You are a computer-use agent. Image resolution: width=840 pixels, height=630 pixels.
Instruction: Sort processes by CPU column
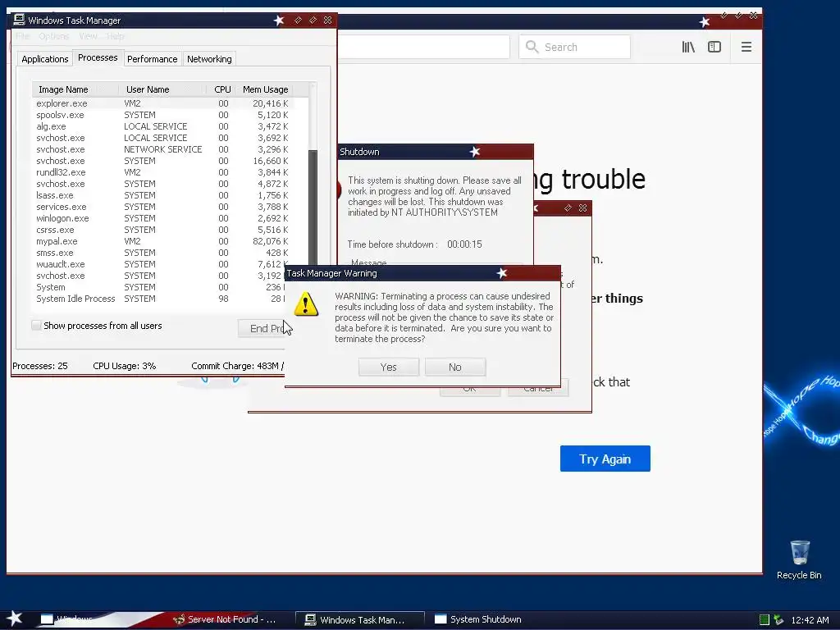pos(222,89)
